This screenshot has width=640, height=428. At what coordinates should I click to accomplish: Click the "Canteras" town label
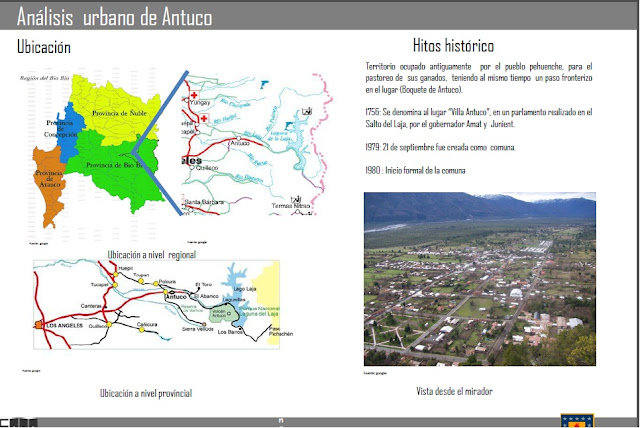[x=91, y=306]
